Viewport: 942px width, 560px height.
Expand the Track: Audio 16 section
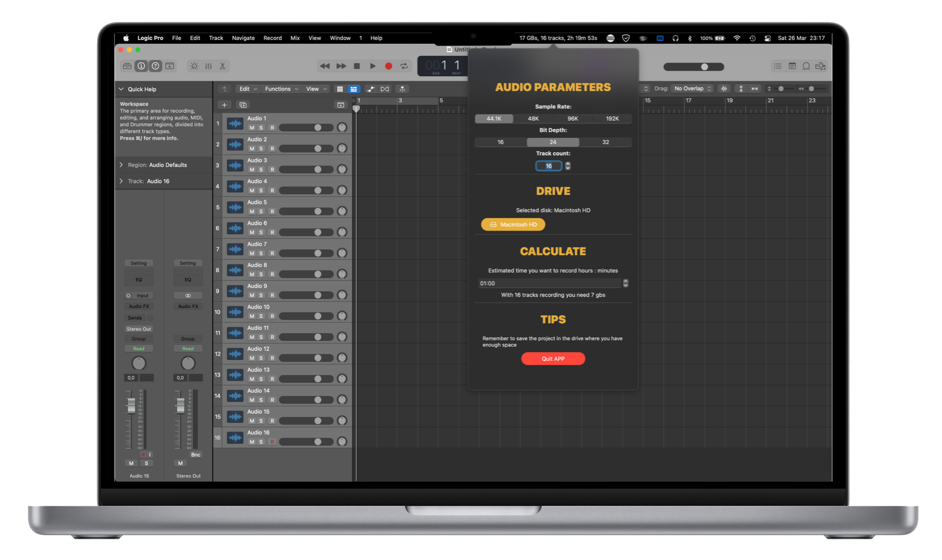tap(121, 181)
